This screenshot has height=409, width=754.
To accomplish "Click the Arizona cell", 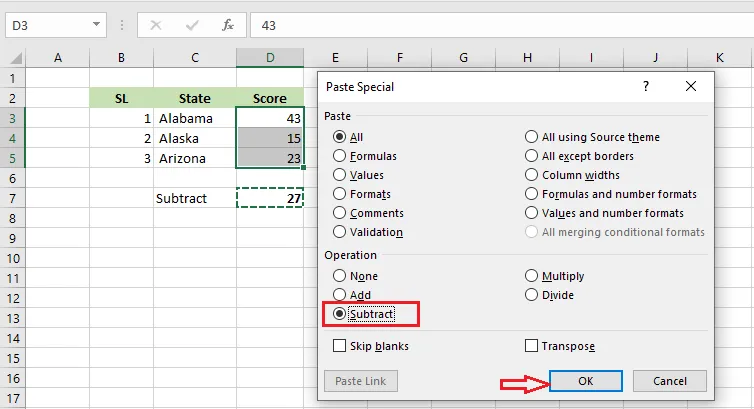I will (x=195, y=159).
